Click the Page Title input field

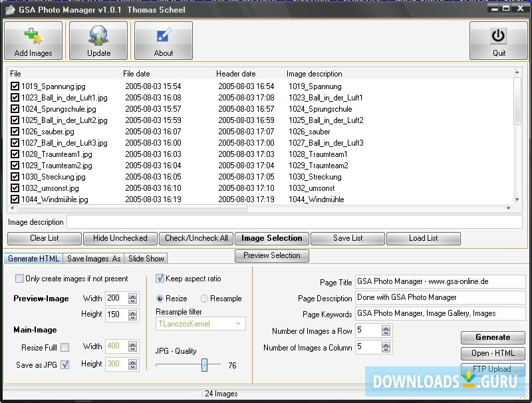(438, 282)
